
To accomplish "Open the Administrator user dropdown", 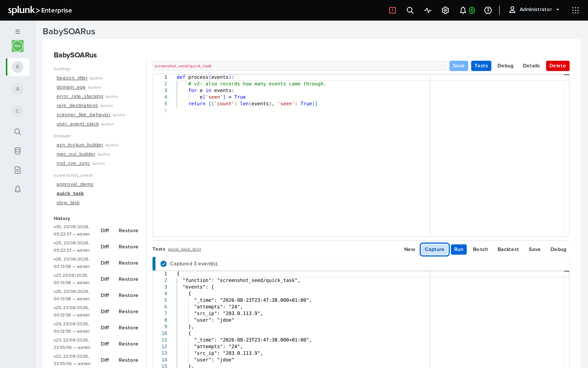I will [x=534, y=10].
